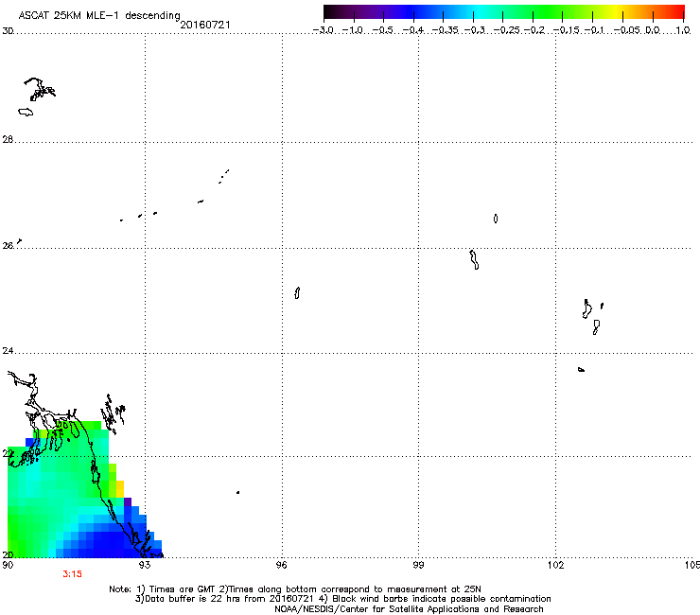Click the color bar label -0.5

click(x=382, y=30)
